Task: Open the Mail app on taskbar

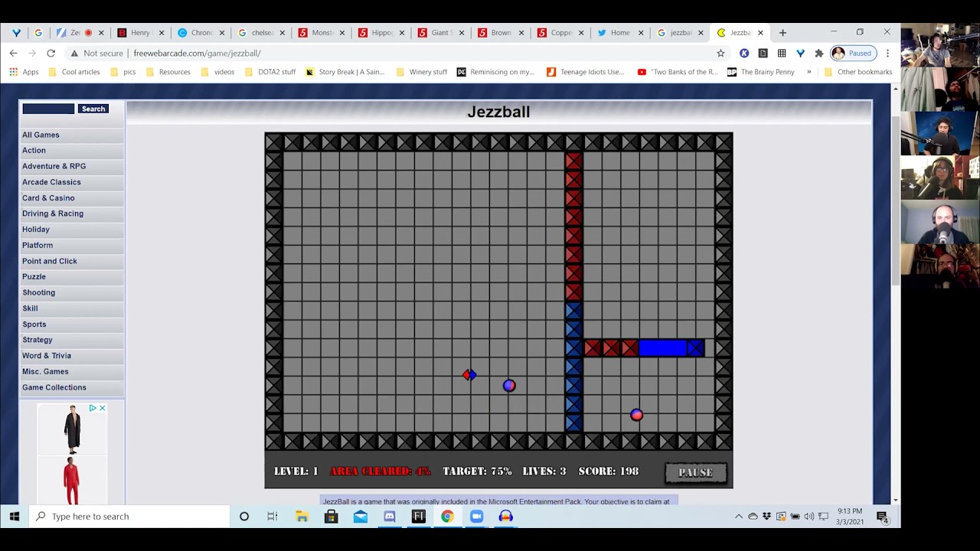Action: point(360,517)
